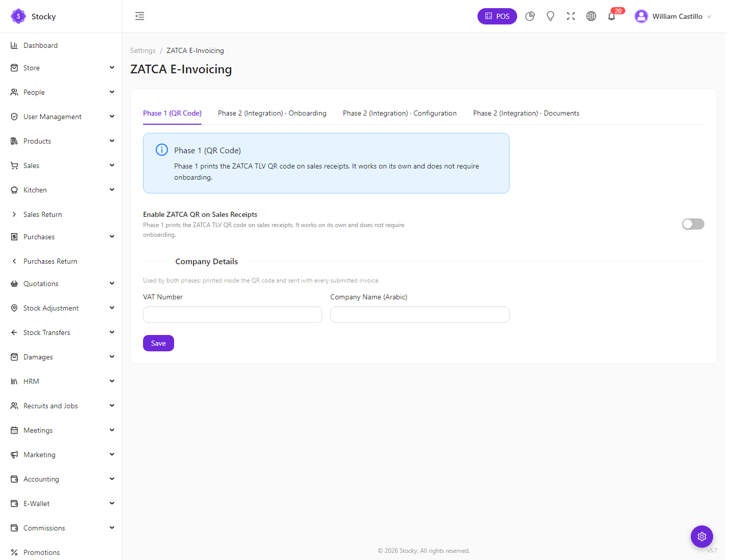
Task: Open Purchases Return in sidebar
Action: tap(61, 261)
